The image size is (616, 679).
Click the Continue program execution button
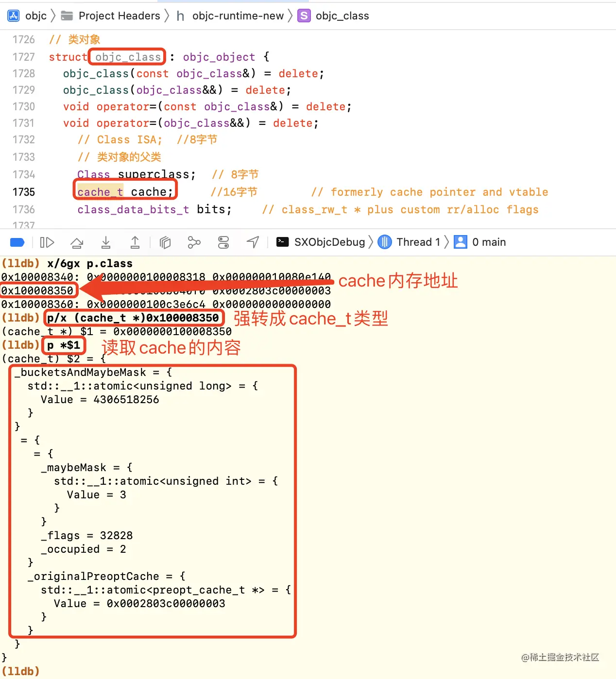click(47, 242)
